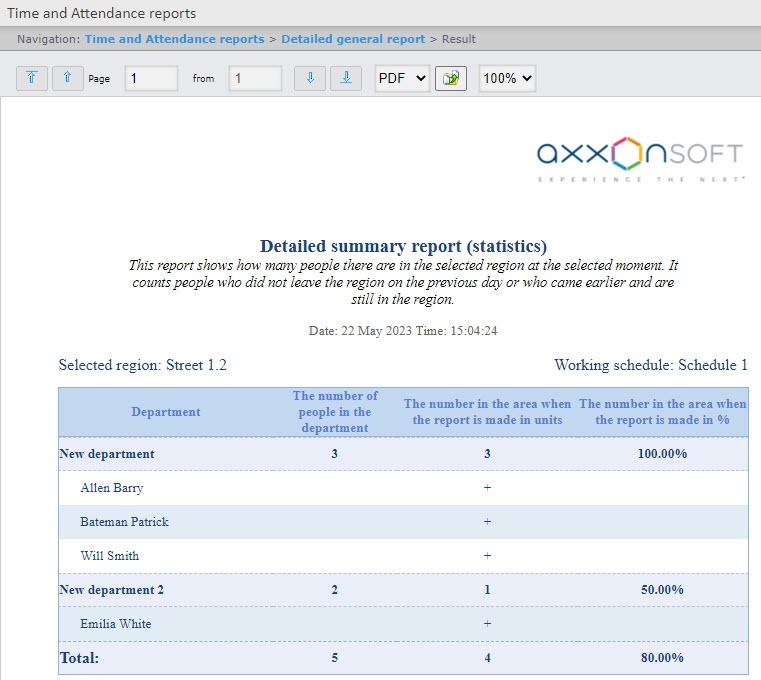761x680 pixels.
Task: Click the Department column header
Action: [165, 412]
